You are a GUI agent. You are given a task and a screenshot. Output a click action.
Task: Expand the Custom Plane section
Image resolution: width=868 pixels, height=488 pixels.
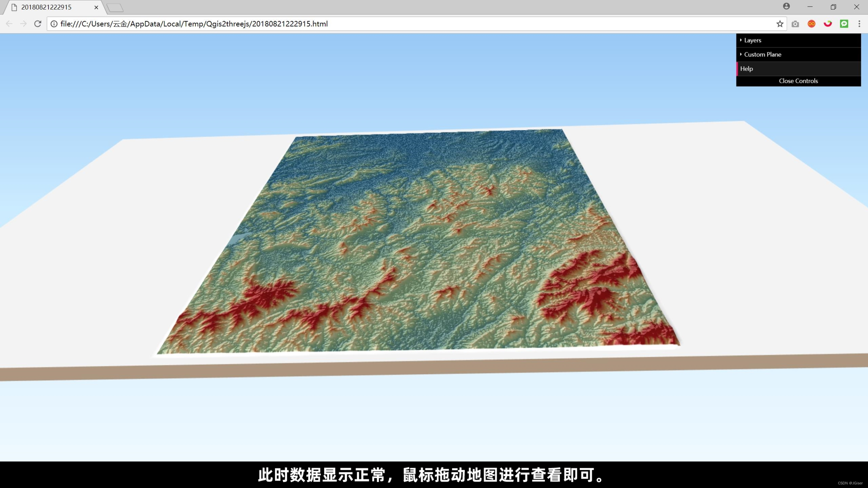tap(763, 54)
